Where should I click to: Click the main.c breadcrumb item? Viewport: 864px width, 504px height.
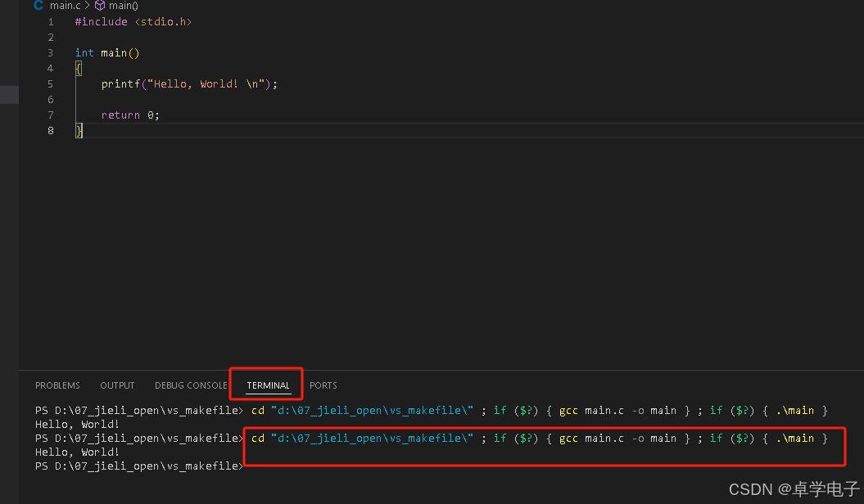click(65, 6)
